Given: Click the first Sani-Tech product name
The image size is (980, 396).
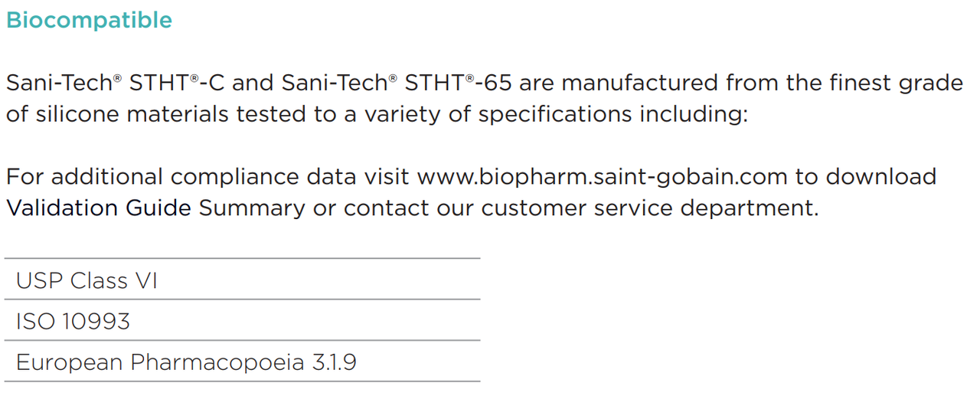Looking at the screenshot, I should coord(64,83).
